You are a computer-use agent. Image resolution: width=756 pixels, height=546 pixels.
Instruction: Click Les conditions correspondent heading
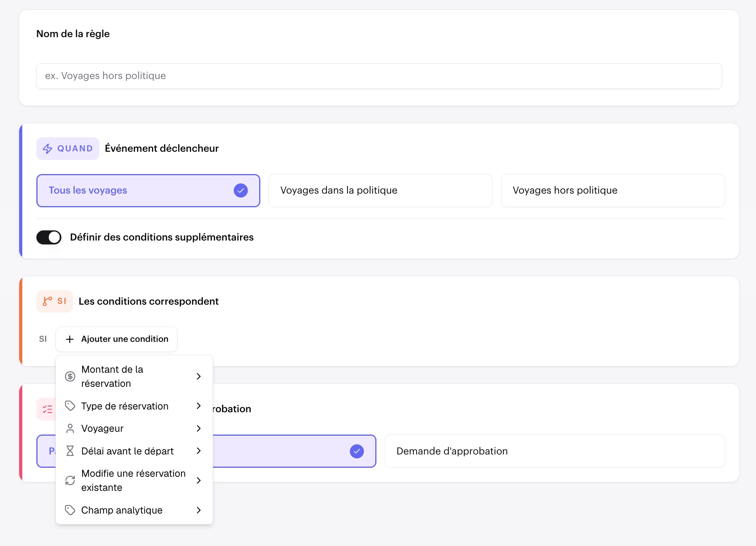coord(149,301)
